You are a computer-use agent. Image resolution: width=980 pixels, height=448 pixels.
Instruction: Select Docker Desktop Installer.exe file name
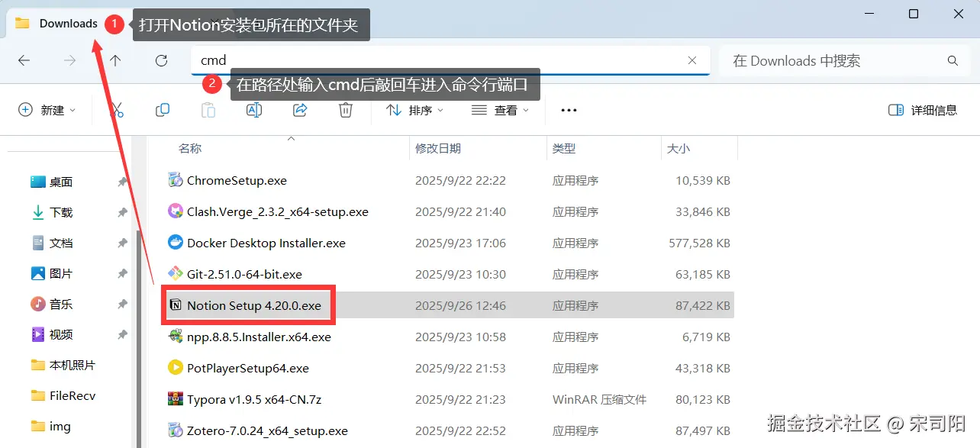click(x=266, y=243)
